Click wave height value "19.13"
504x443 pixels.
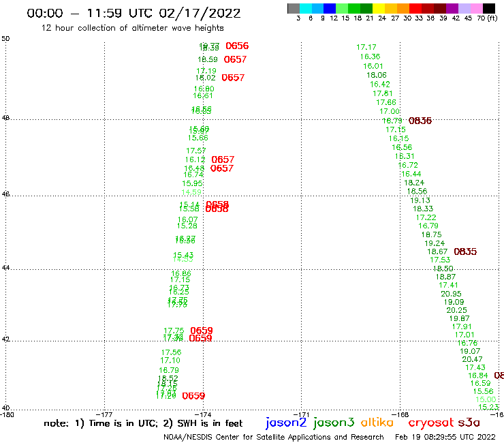pos(420,200)
